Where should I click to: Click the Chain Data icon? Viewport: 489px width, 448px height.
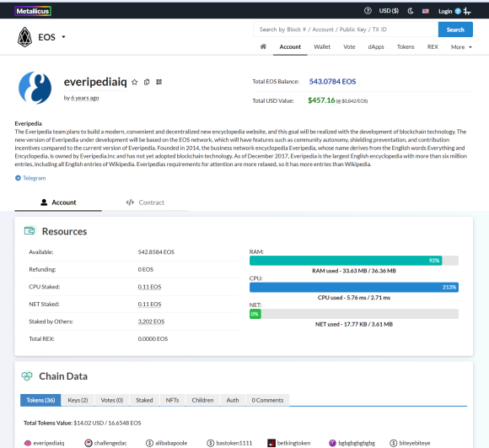point(27,376)
